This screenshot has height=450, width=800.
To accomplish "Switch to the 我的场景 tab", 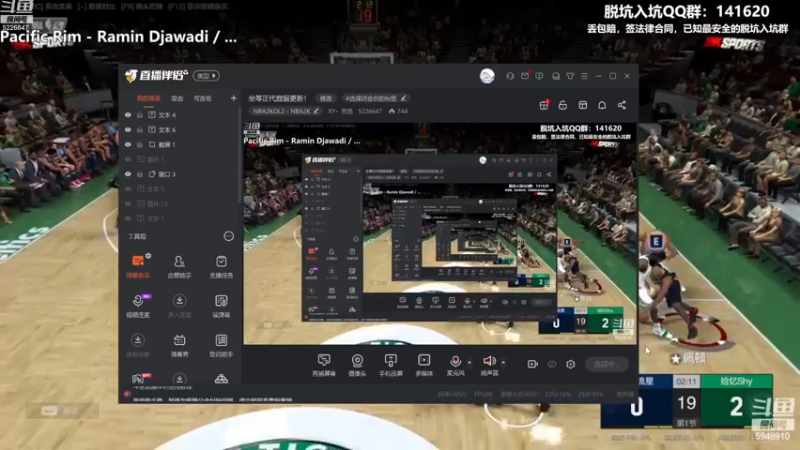I will (148, 98).
